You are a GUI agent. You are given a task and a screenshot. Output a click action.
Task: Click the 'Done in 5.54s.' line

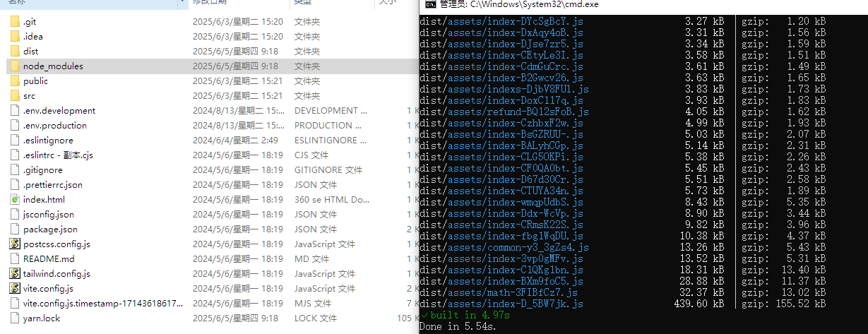(458, 326)
